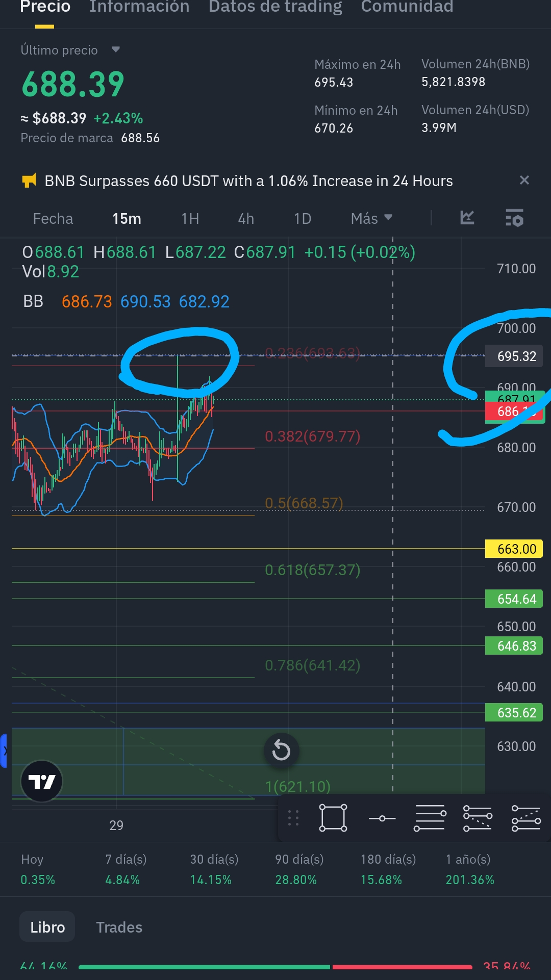551x980 pixels.
Task: Expand the Último precio dropdown arrow
Action: [x=116, y=49]
